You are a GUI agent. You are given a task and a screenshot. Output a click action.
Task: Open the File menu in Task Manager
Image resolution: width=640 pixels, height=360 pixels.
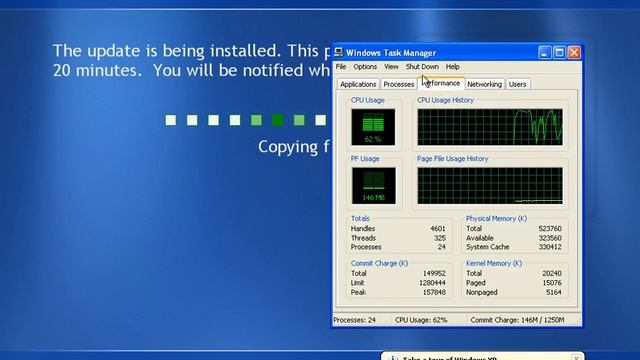[x=341, y=67]
